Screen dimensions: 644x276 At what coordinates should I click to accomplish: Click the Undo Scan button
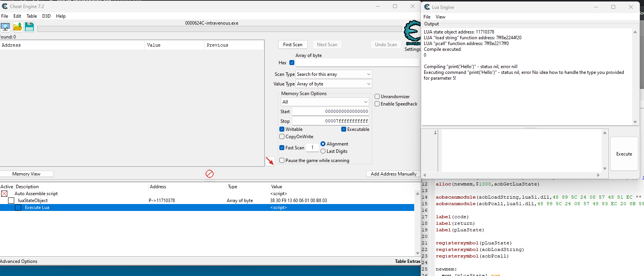coord(386,45)
